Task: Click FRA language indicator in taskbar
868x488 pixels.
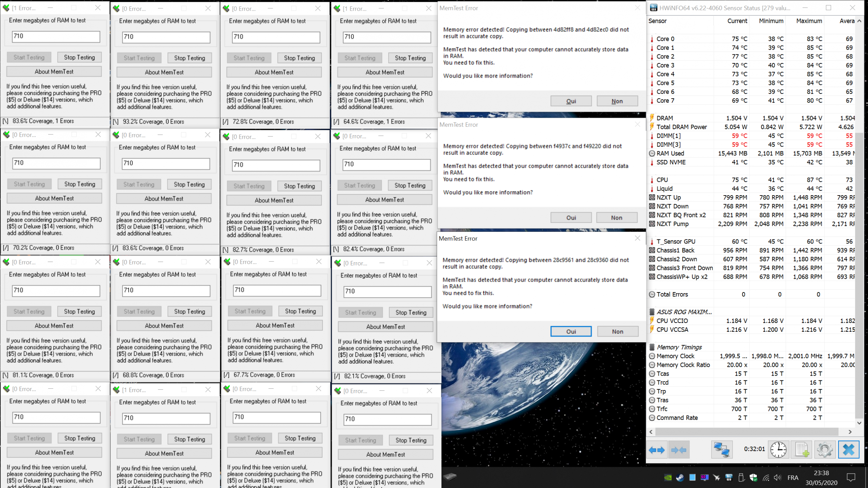Action: [793, 477]
